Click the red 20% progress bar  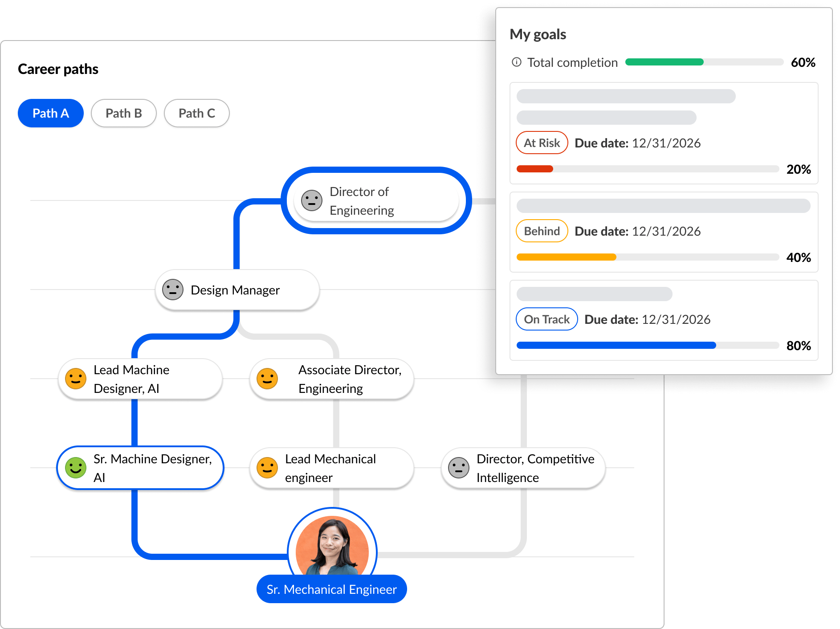(648, 169)
